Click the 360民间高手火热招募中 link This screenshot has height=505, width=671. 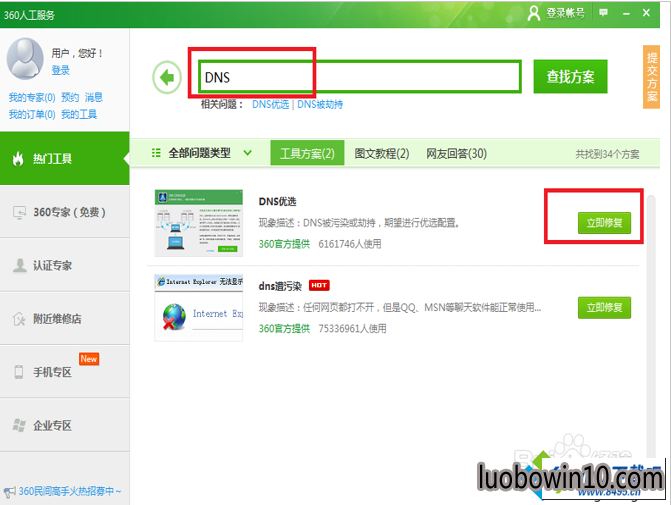pyautogui.click(x=70, y=491)
